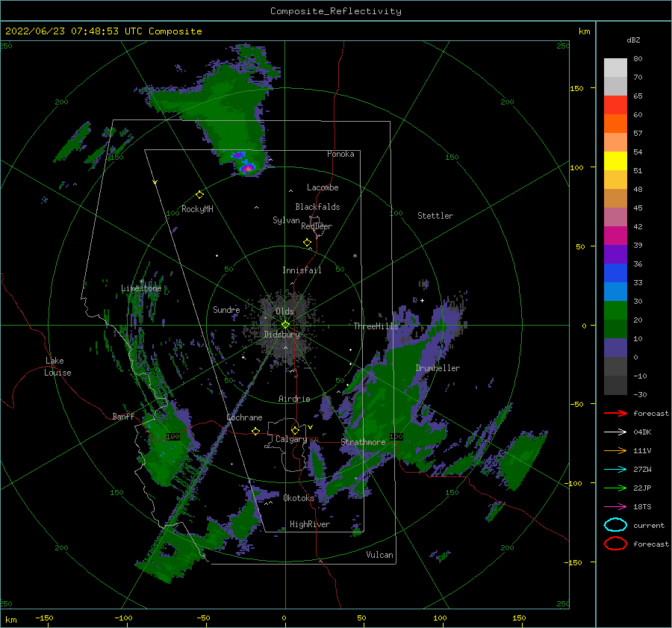Select the magenta 18TS arrow icon
672x628 pixels.
tap(615, 507)
